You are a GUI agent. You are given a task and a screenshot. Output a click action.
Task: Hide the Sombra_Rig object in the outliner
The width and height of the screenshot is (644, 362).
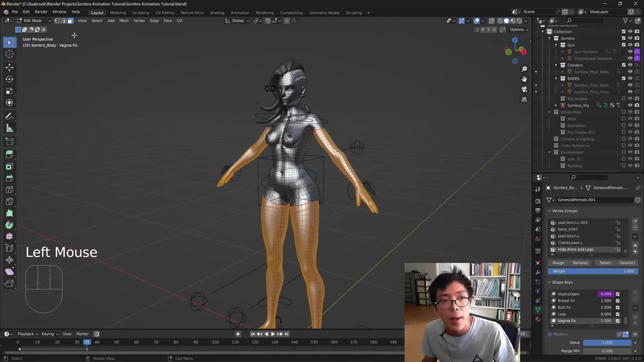tap(630, 105)
